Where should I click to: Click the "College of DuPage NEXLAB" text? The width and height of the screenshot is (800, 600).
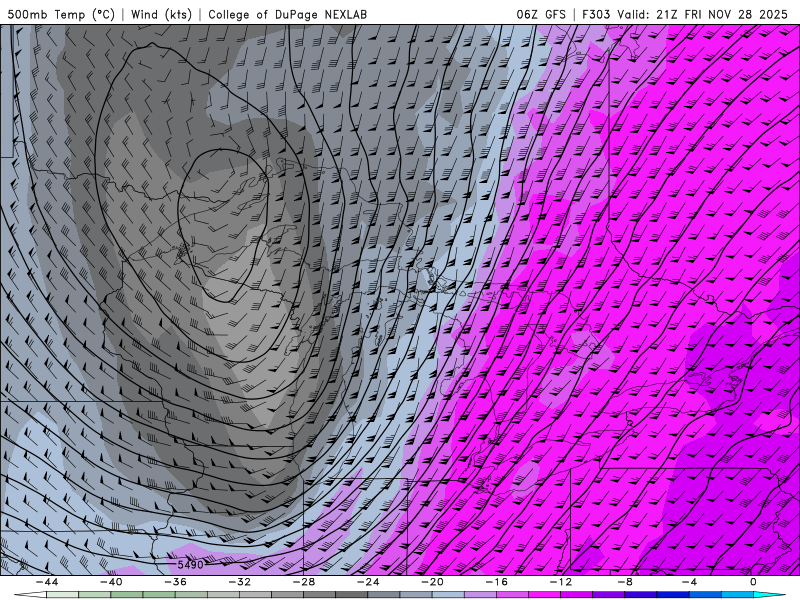pos(287,15)
